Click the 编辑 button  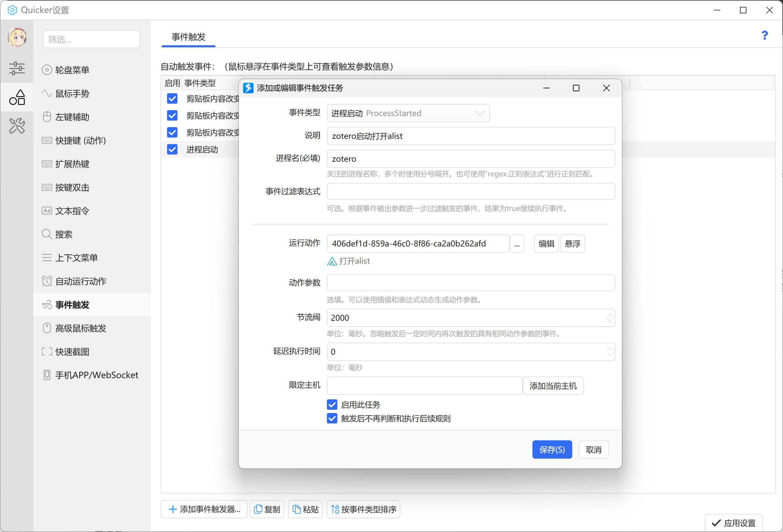pyautogui.click(x=546, y=244)
